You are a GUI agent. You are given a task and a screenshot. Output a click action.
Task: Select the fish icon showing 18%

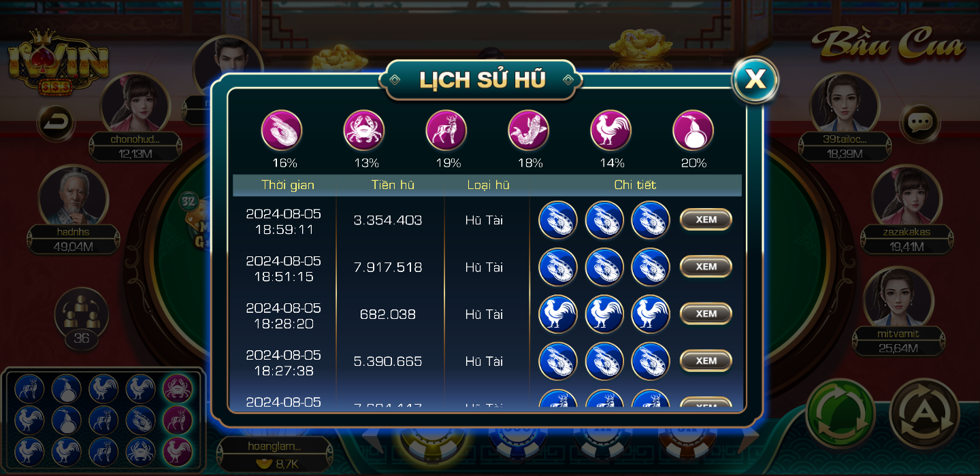pos(529,130)
